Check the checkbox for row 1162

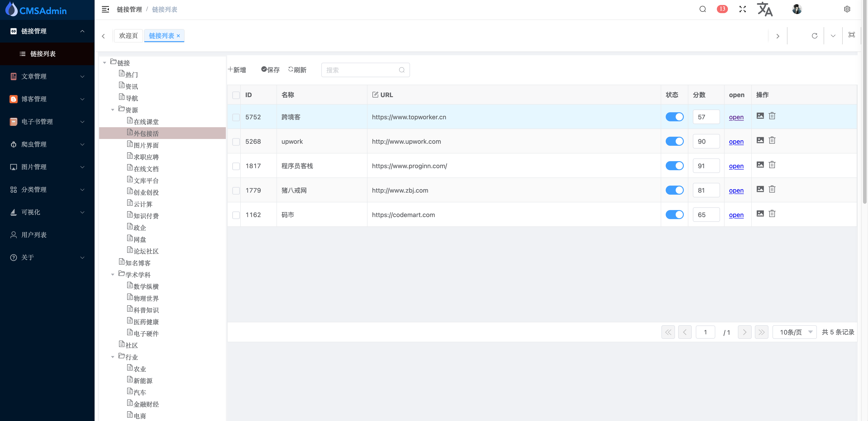tap(236, 215)
